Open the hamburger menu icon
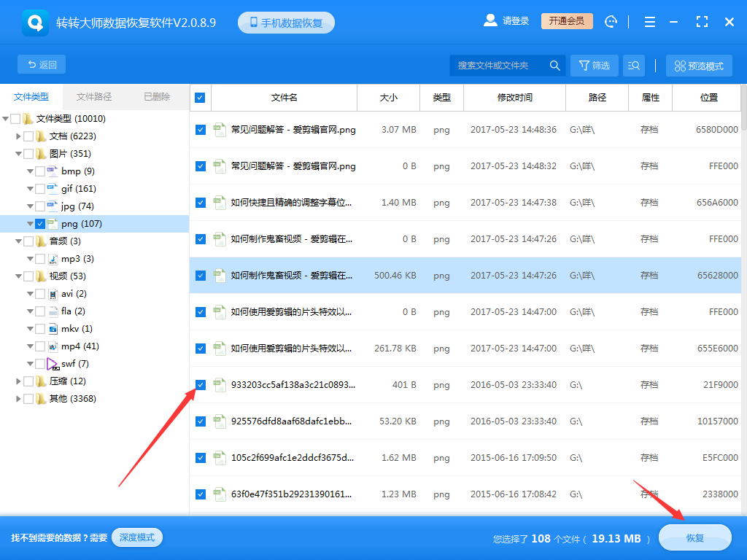This screenshot has width=747, height=560. [x=649, y=22]
